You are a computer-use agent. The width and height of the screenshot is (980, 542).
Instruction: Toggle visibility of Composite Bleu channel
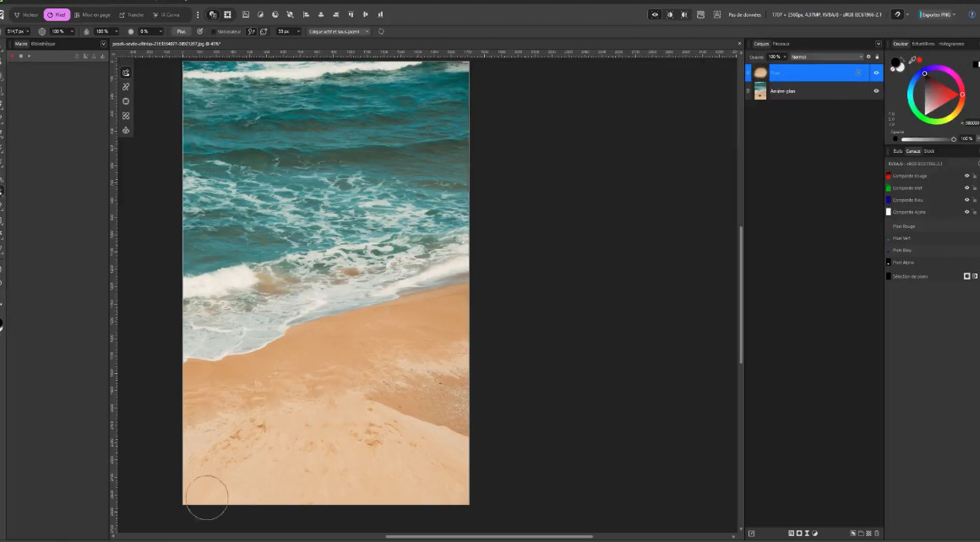click(x=966, y=200)
